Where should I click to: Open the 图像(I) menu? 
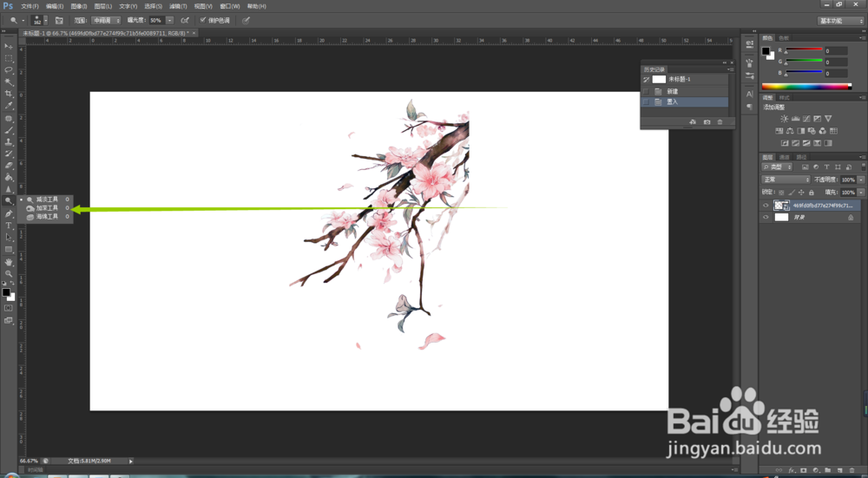coord(79,6)
